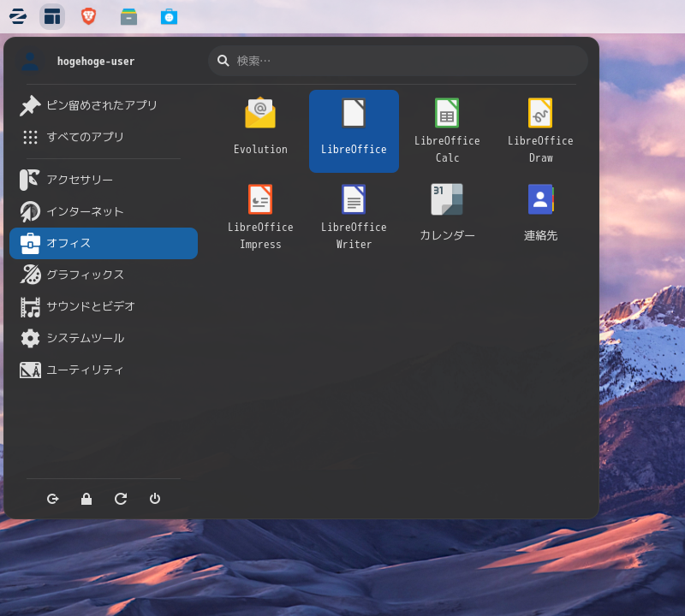685x616 pixels.
Task: Click the restart icon
Action: [121, 499]
